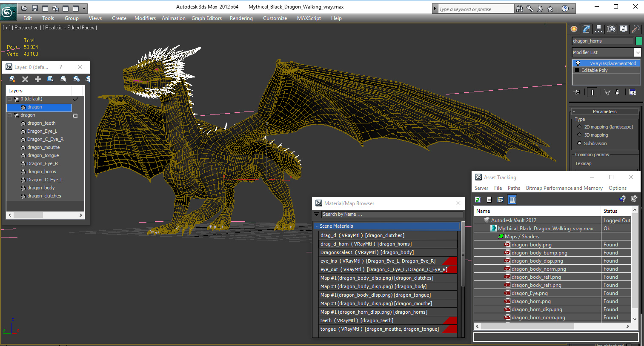Open the Modifiers menu

145,18
